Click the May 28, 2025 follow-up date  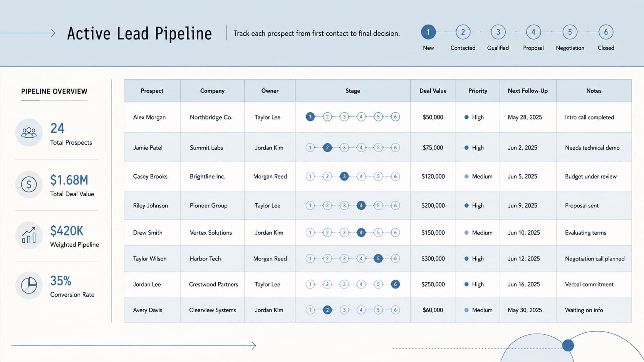click(525, 117)
